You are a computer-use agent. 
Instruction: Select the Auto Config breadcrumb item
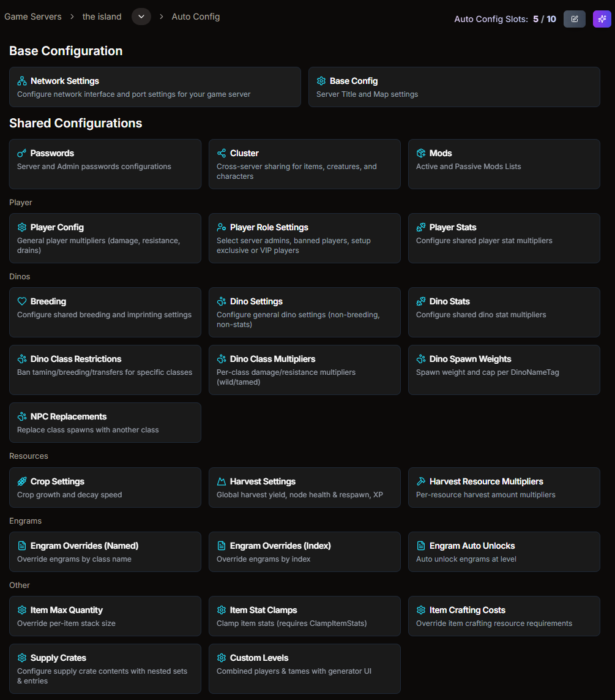click(x=196, y=17)
